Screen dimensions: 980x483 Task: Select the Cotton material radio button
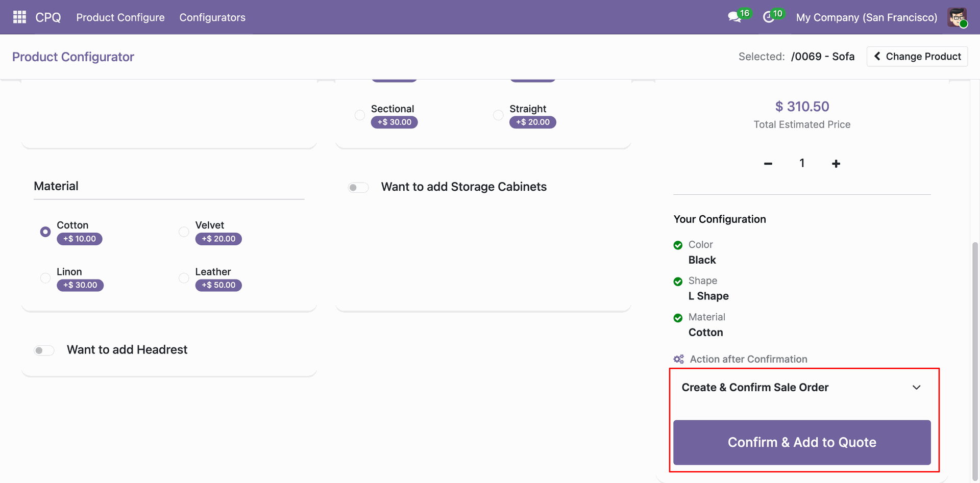(45, 232)
